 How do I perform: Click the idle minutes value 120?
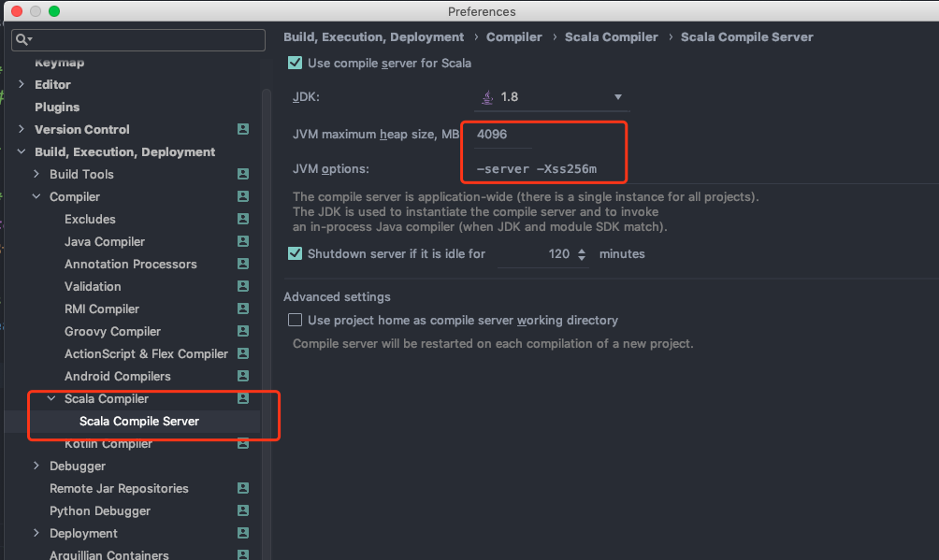tap(558, 254)
